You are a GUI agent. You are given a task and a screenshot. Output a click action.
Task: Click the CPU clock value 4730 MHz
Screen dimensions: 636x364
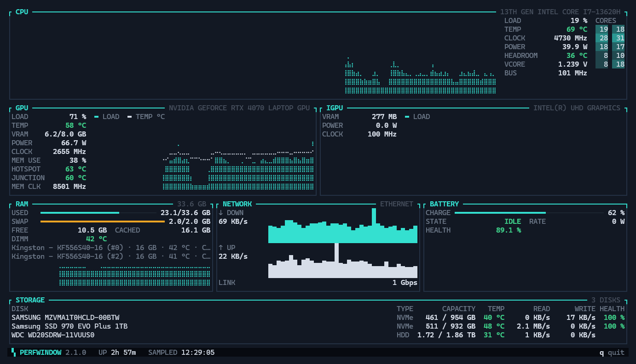click(571, 38)
